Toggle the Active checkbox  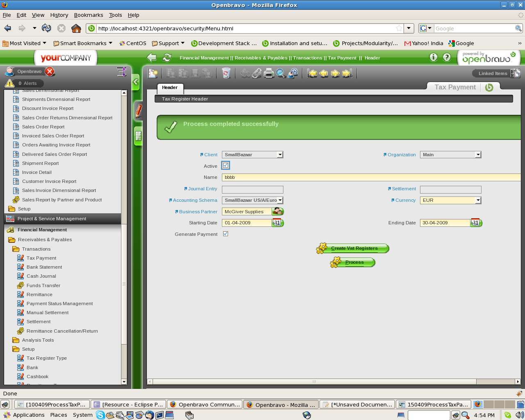click(x=226, y=166)
